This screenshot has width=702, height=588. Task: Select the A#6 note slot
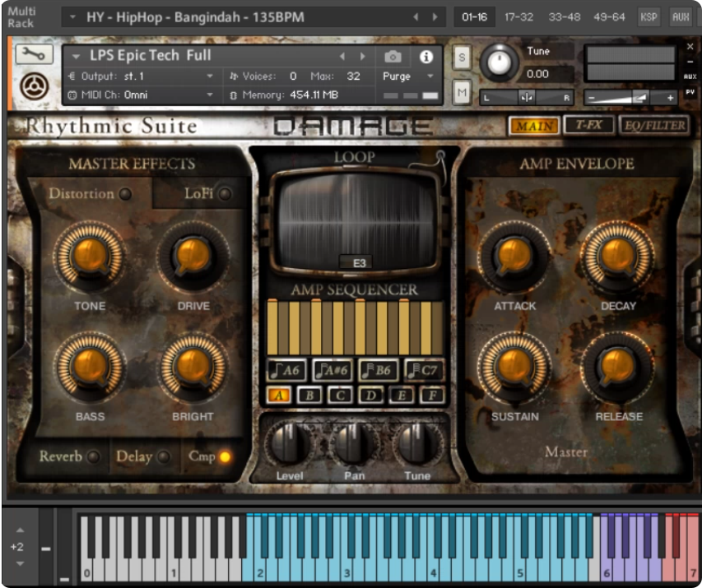(x=332, y=370)
